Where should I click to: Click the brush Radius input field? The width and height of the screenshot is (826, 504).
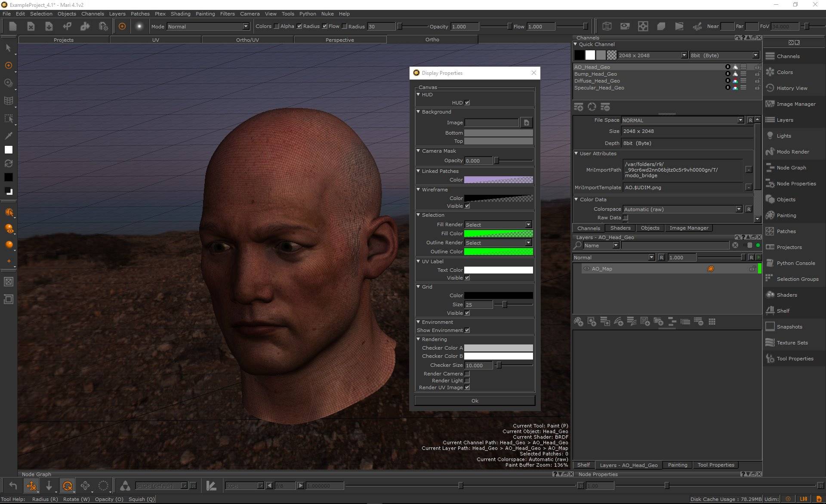[381, 27]
